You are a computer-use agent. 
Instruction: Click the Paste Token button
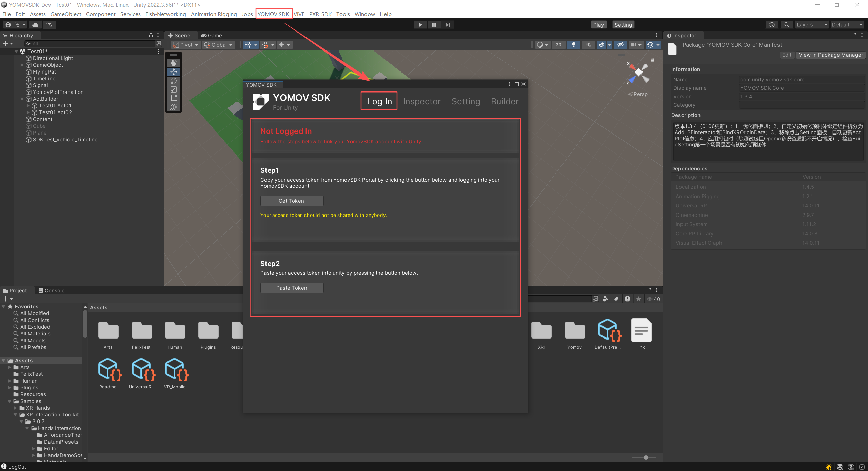tap(292, 288)
